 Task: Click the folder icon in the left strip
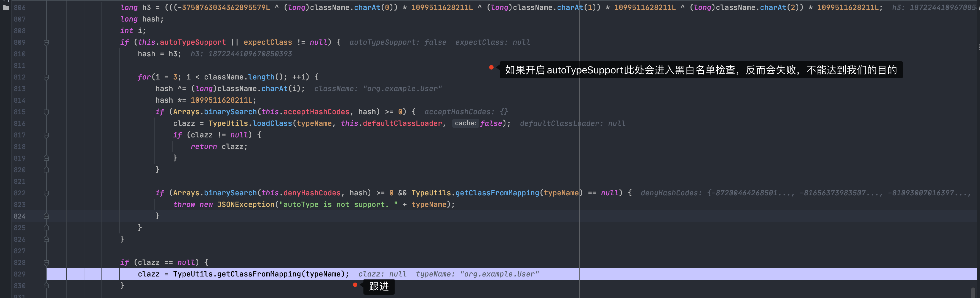5,7
